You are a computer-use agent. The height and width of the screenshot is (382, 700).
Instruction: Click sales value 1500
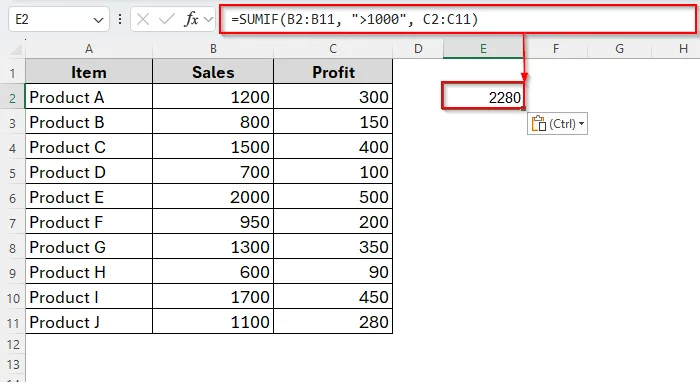click(213, 147)
